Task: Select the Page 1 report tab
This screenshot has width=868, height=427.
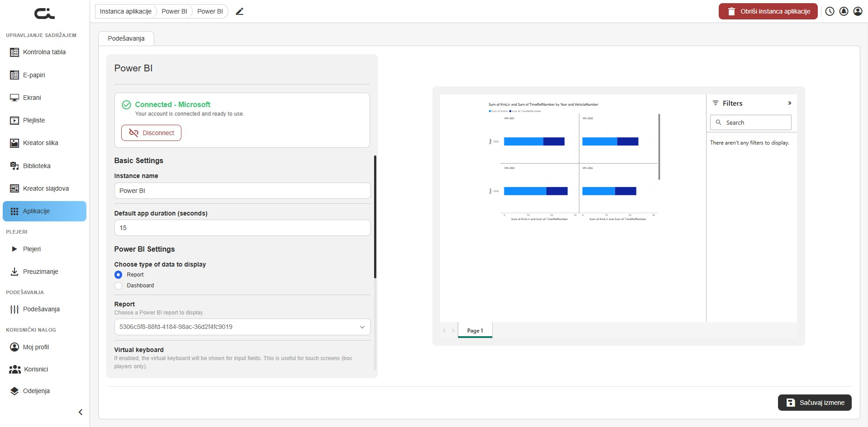Action: click(x=475, y=330)
